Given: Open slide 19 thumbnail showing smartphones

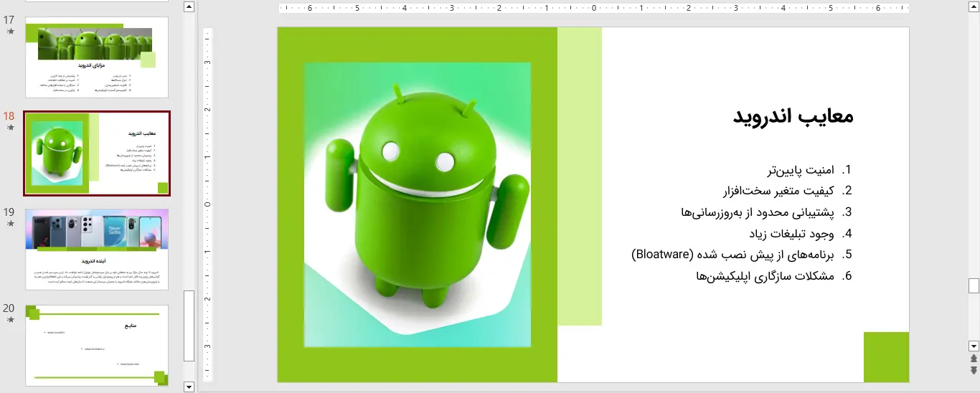Looking at the screenshot, I should 97,250.
